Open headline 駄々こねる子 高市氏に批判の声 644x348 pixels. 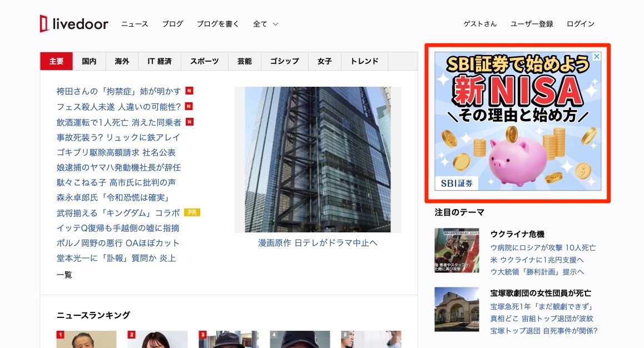[116, 182]
